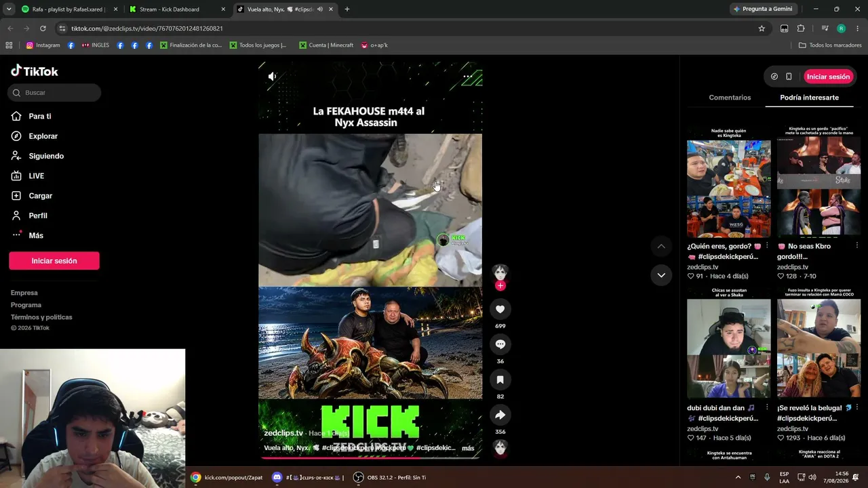Image resolution: width=868 pixels, height=488 pixels.
Task: Go to the next video
Action: [x=661, y=274]
